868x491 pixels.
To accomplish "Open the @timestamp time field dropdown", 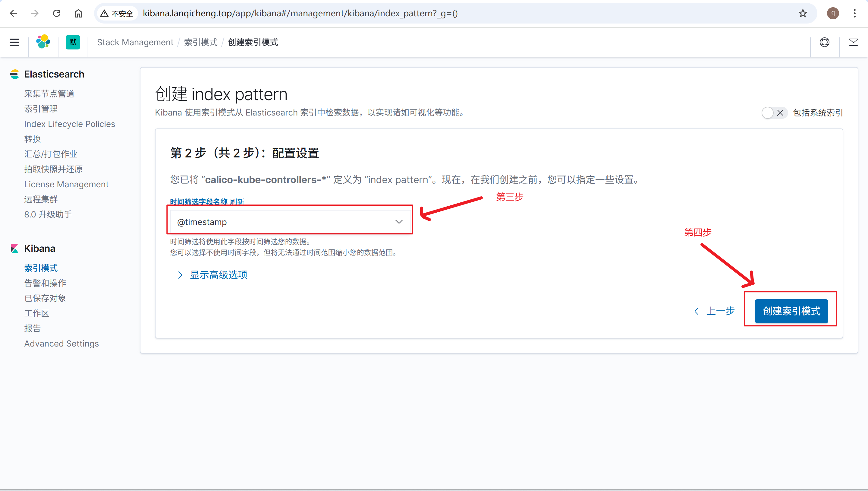I will pos(291,222).
